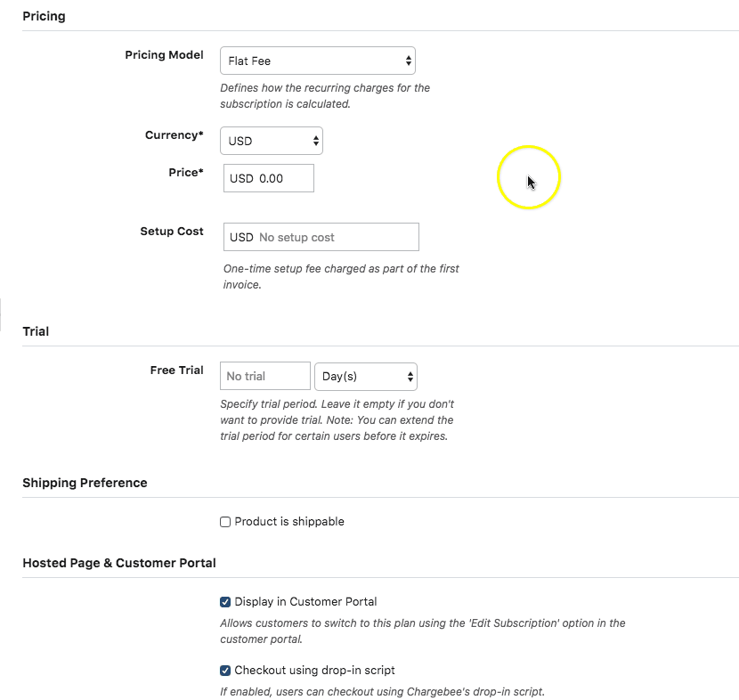Select the Trial section heading

coord(36,331)
